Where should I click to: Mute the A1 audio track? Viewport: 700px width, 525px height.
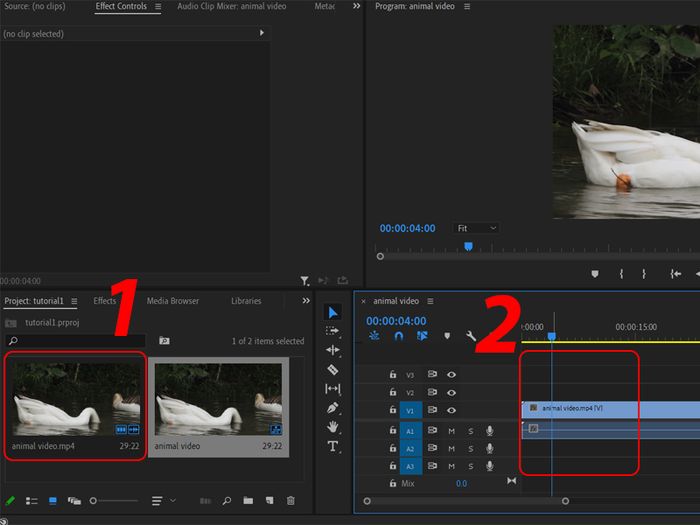click(x=451, y=431)
